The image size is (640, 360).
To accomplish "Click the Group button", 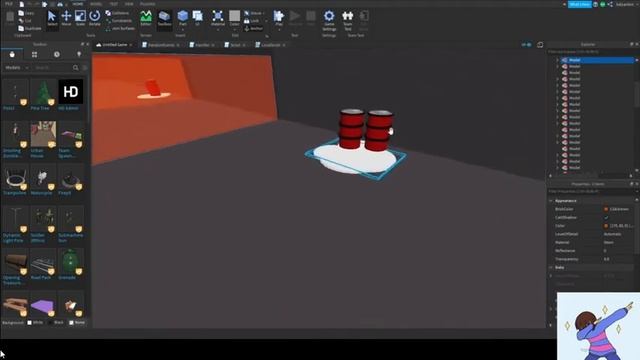I will [253, 13].
